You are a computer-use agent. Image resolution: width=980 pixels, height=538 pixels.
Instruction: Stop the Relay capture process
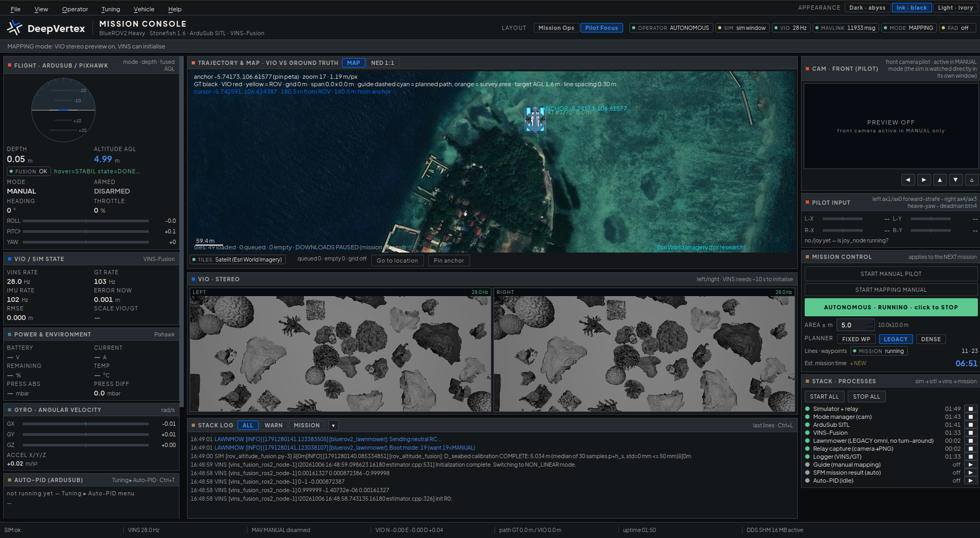[971, 449]
